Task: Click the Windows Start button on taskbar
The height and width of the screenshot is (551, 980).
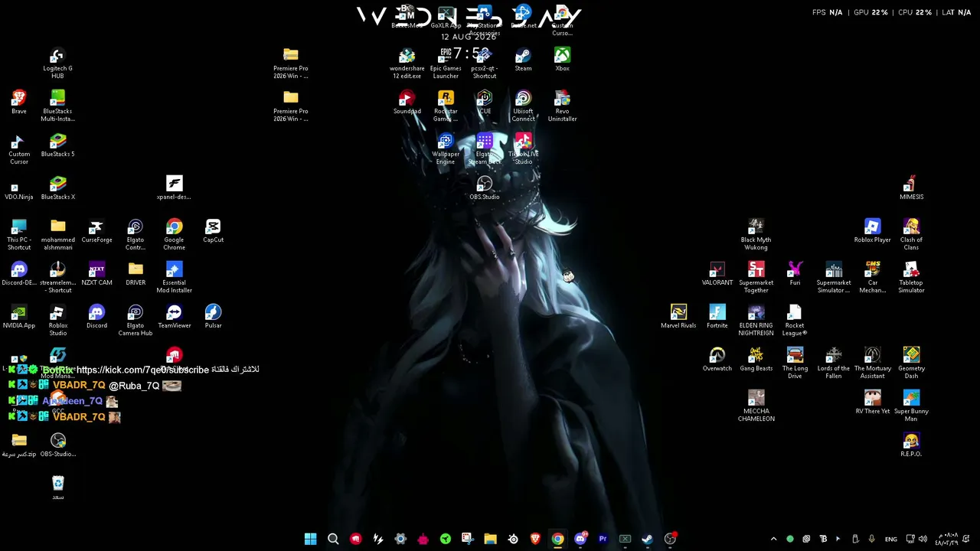Action: [x=310, y=539]
